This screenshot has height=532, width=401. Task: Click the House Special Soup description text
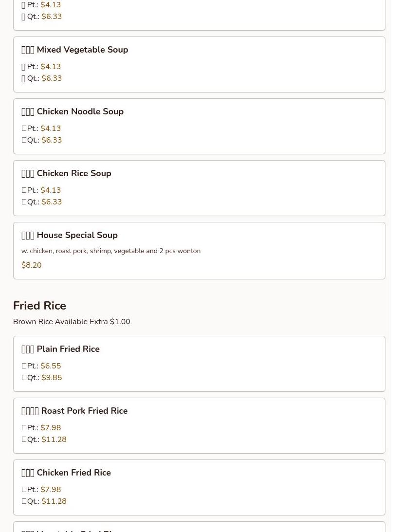(111, 251)
